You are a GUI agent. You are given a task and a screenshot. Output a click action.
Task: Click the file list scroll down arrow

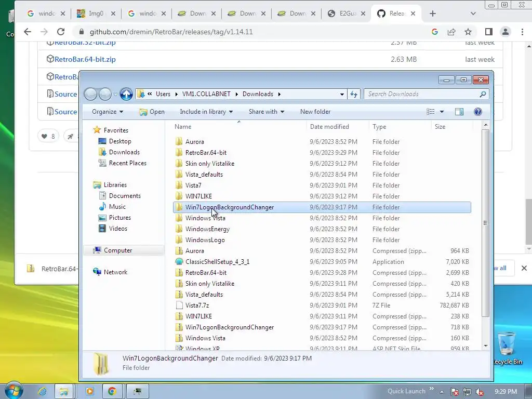point(486,345)
